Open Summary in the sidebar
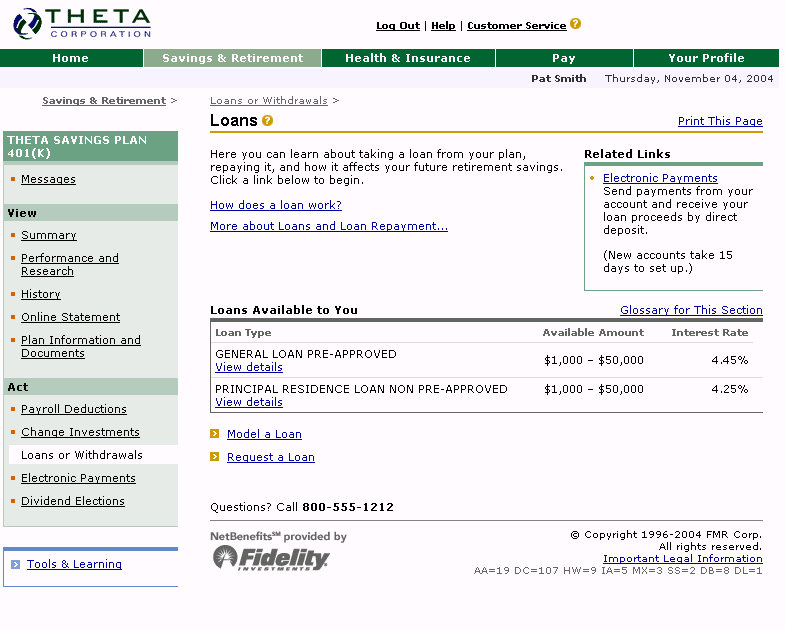Viewport: 785px width, 631px height. click(49, 235)
